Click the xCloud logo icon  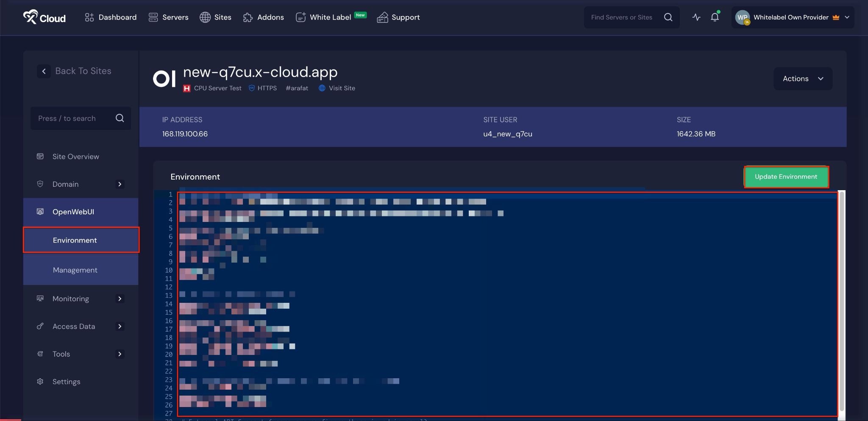click(31, 17)
